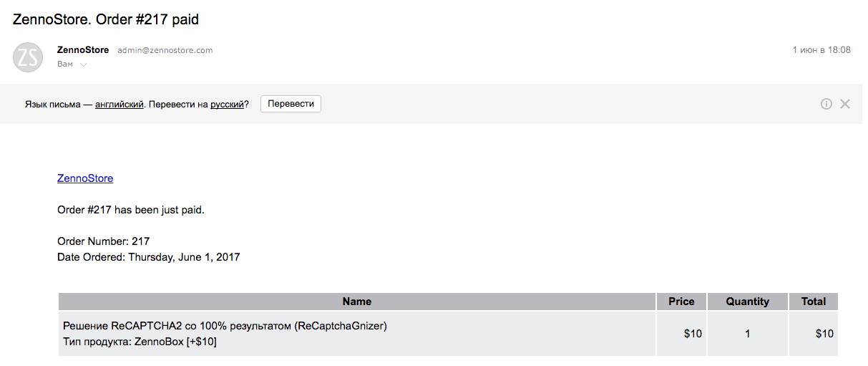Viewport: 868px width, 366px height.
Task: Click the ReCaptchaGnizer product name row
Action: click(225, 326)
